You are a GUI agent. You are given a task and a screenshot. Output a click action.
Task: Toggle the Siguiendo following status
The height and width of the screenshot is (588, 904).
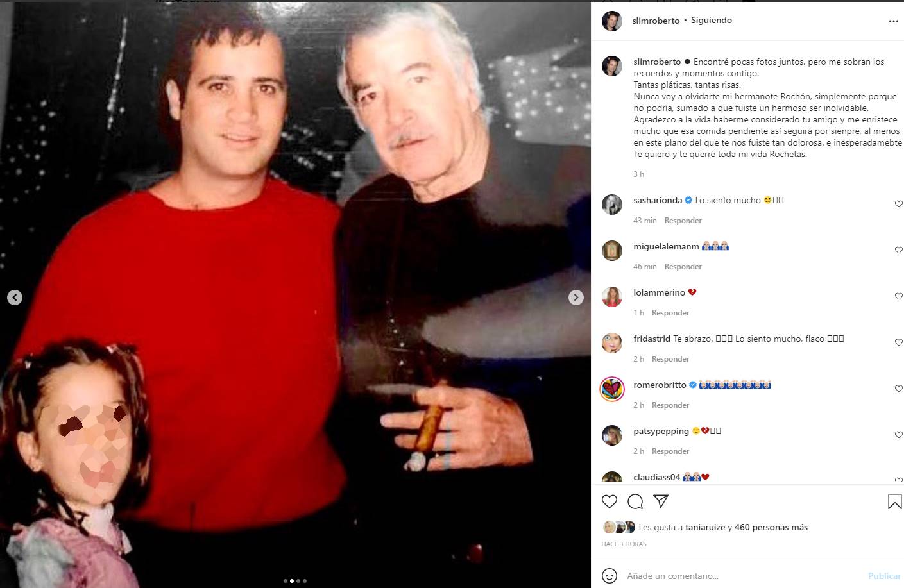(712, 21)
